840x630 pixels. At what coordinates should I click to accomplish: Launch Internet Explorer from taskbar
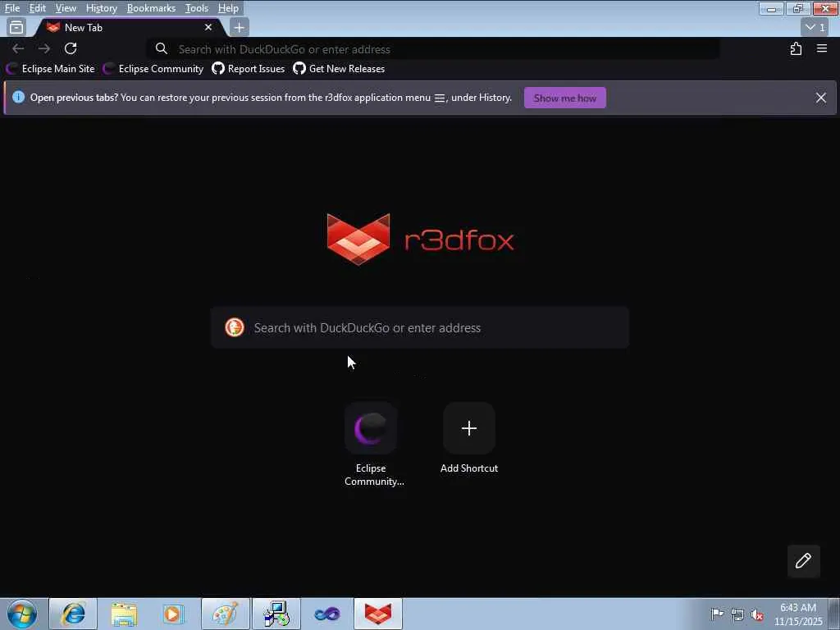point(73,614)
